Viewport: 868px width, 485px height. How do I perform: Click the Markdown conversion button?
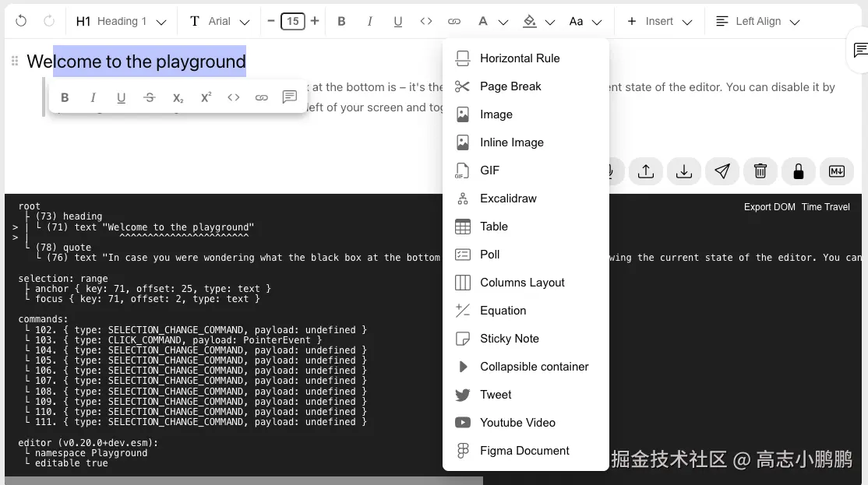tap(837, 171)
